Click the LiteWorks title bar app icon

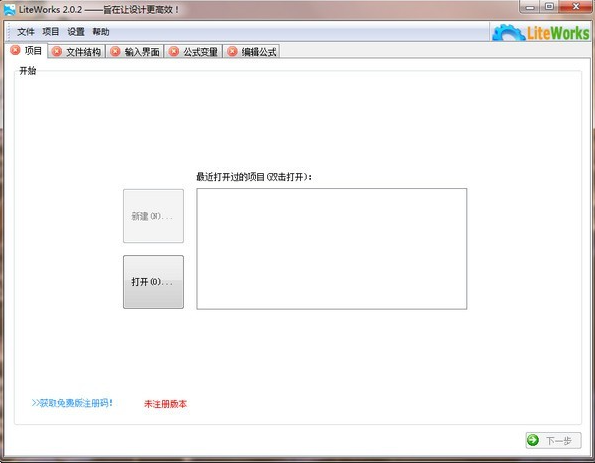click(x=10, y=9)
